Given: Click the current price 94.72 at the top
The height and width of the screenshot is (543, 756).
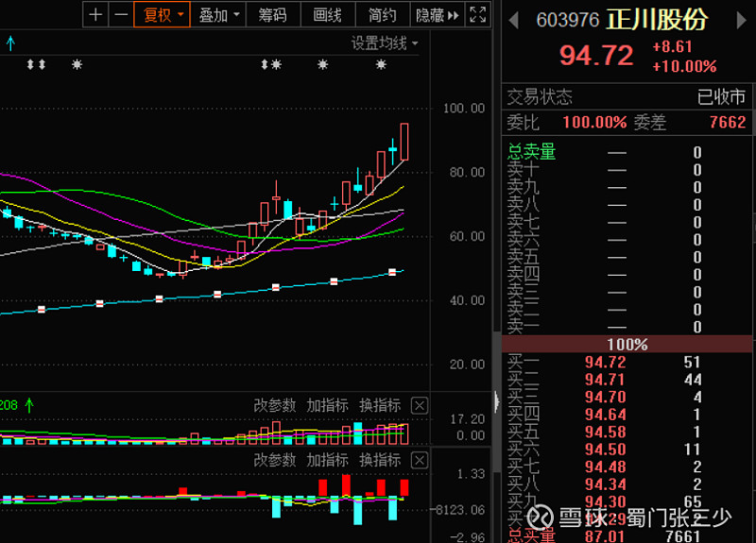Looking at the screenshot, I should coord(596,56).
